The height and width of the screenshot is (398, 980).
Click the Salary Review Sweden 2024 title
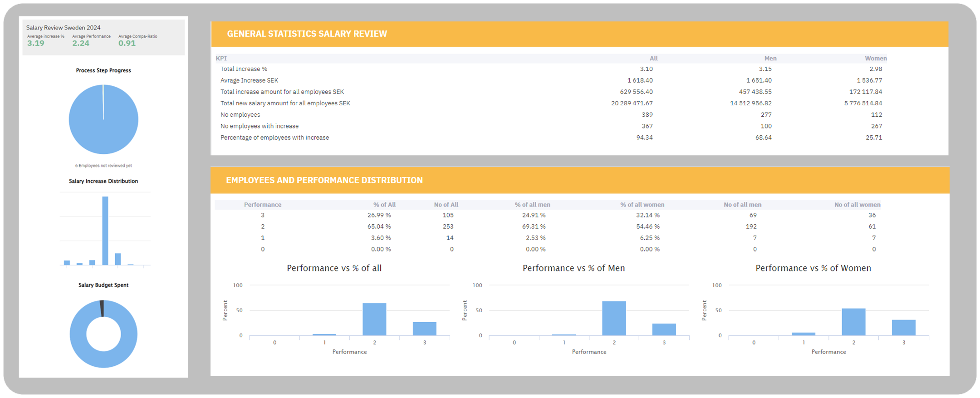pos(63,28)
